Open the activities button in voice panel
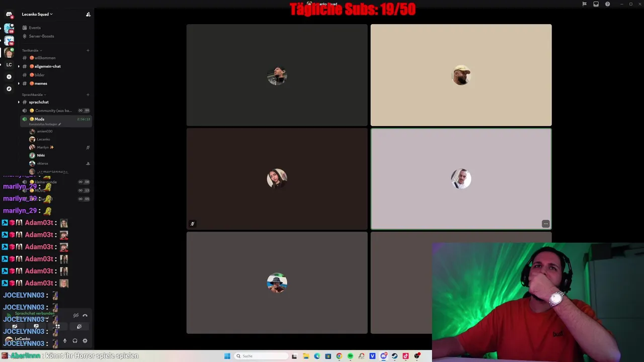Image resolution: width=644 pixels, height=362 pixels. [x=58, y=326]
